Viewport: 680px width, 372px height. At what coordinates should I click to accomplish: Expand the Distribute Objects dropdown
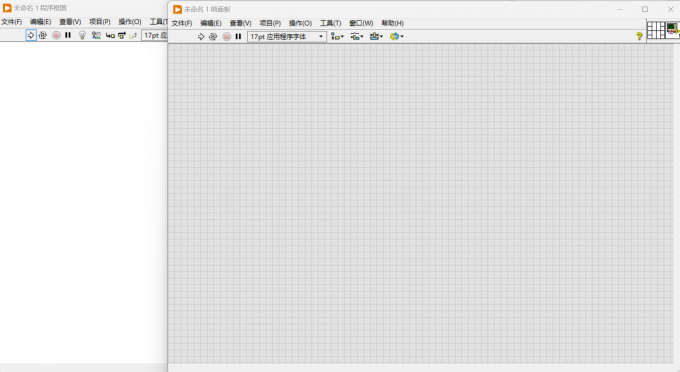click(356, 37)
